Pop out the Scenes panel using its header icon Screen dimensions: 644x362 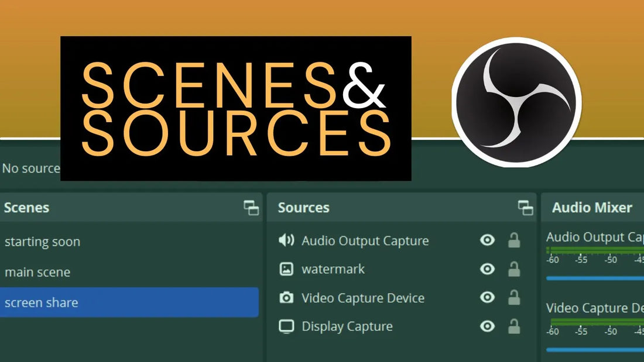coord(252,207)
